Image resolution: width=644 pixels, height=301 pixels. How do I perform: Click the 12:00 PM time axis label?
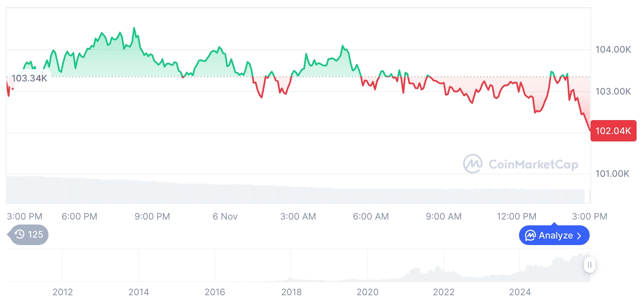coord(516,216)
